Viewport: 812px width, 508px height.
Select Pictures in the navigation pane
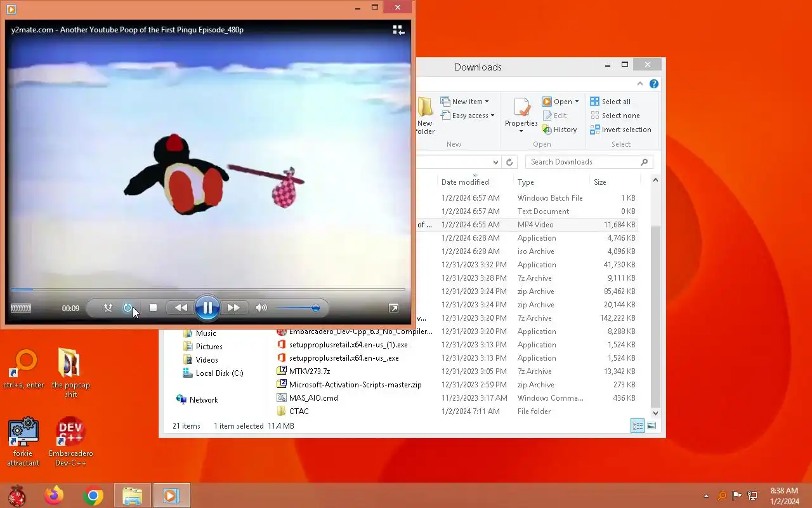(203, 347)
